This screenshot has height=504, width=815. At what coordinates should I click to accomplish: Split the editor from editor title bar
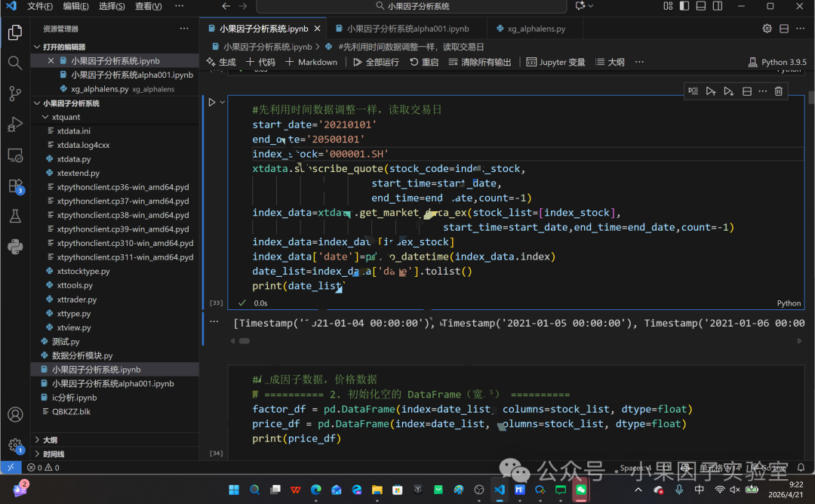click(784, 29)
